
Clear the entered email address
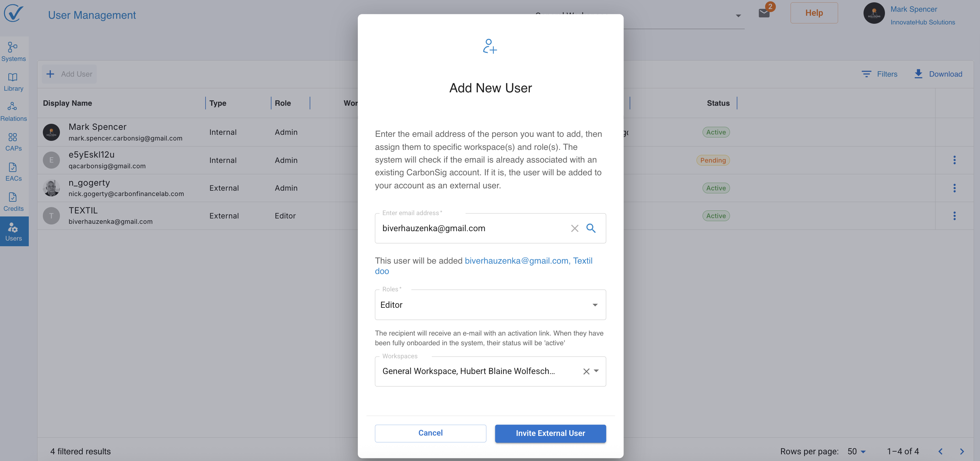pos(574,228)
